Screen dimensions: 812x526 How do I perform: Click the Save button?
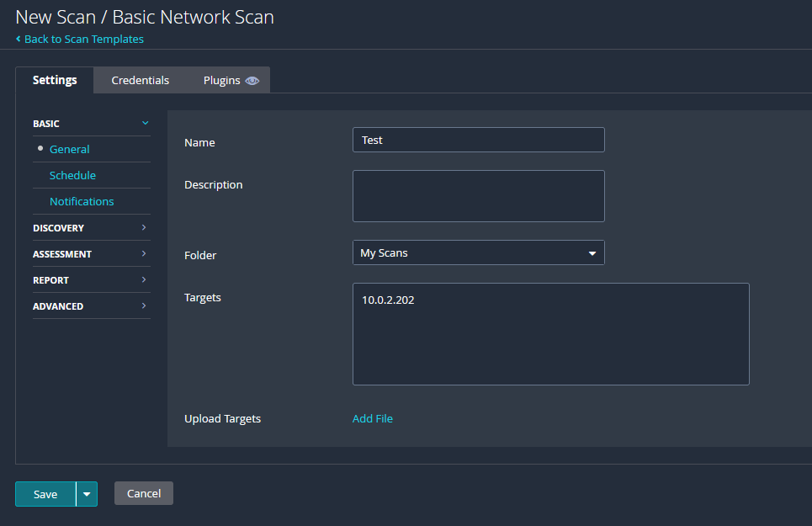pos(45,494)
